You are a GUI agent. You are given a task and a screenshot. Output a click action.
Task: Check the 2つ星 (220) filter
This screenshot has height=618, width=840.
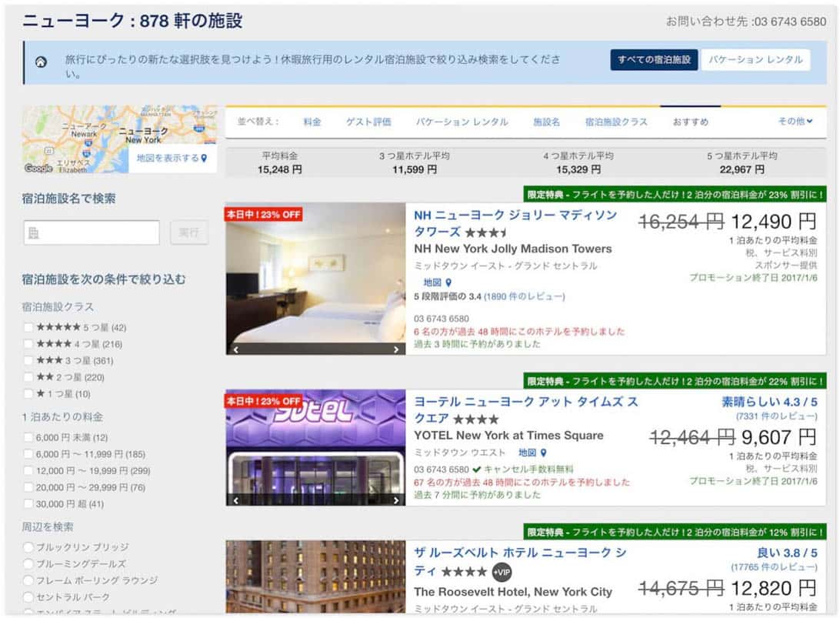28,377
